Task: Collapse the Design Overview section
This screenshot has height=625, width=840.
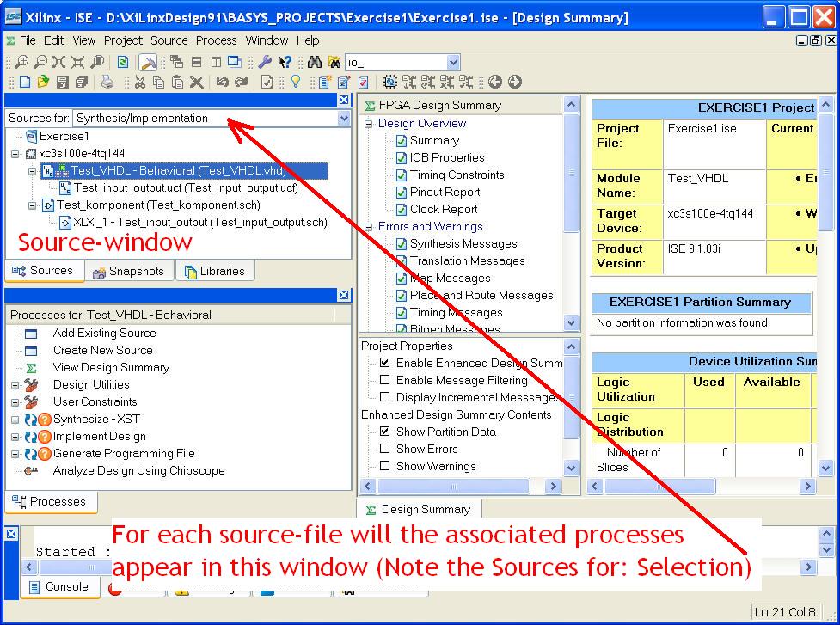Action: (368, 124)
